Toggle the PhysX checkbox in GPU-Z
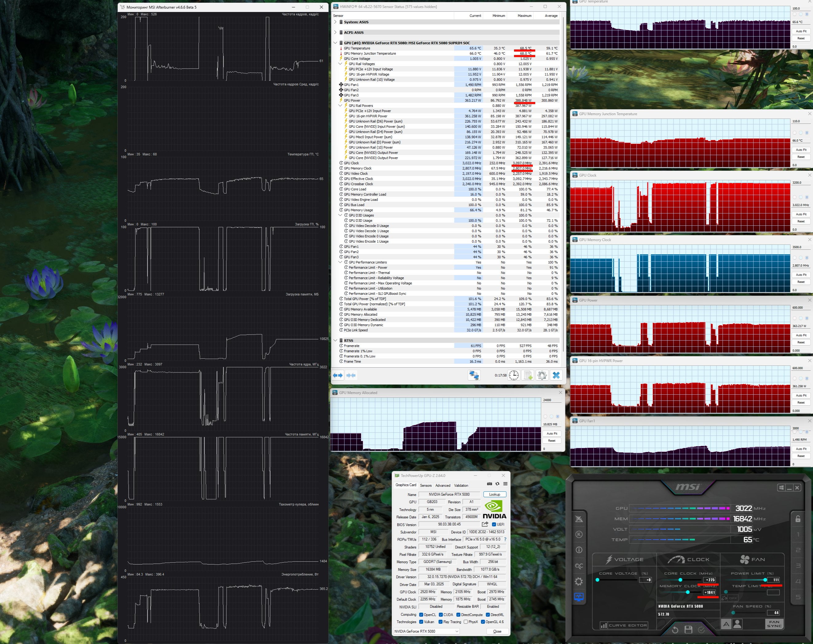Screen dimensions: 813x644 coord(466,622)
